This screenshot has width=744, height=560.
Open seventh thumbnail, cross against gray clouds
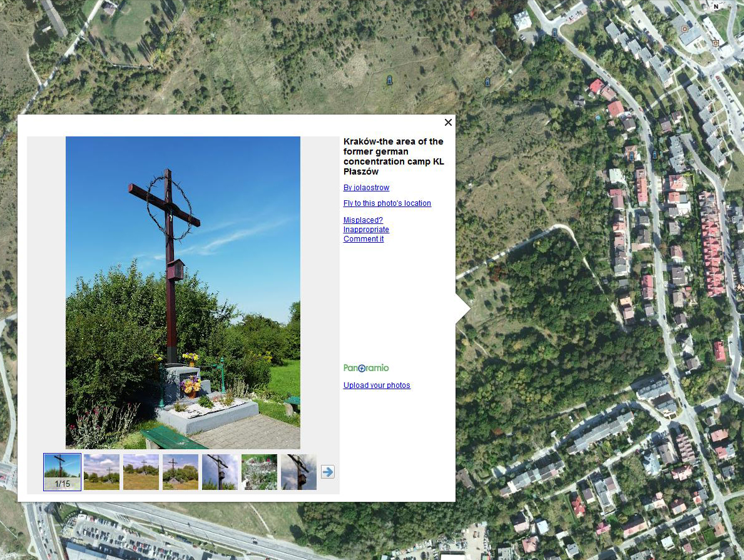tap(298, 472)
